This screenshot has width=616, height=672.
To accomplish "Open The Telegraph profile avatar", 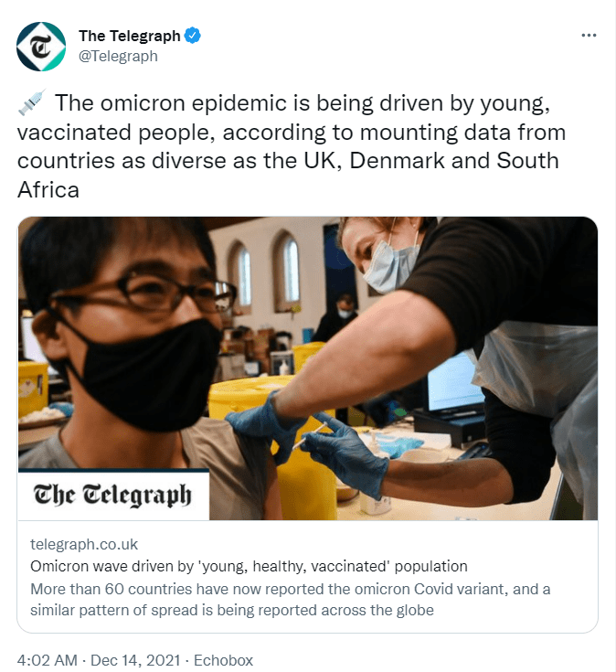I will coord(41,47).
